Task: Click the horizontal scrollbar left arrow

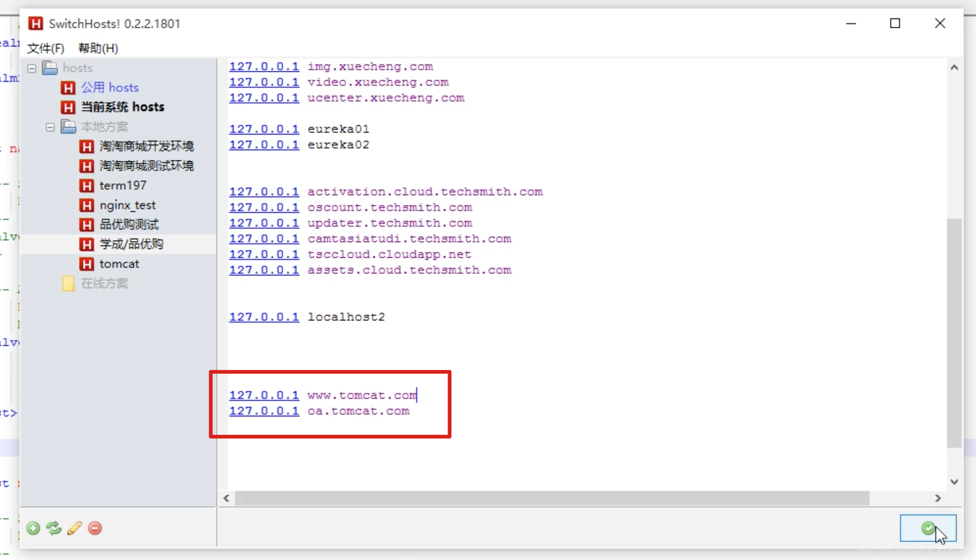Action: 226,498
